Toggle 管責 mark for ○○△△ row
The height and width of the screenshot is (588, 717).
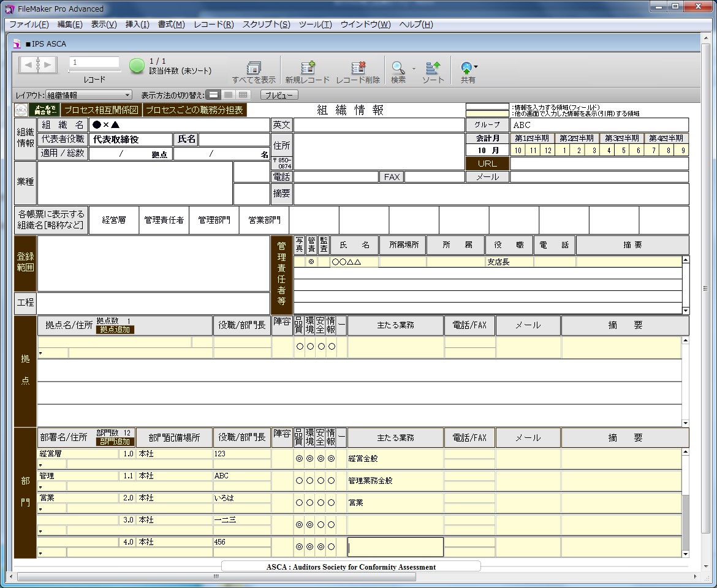tap(311, 262)
